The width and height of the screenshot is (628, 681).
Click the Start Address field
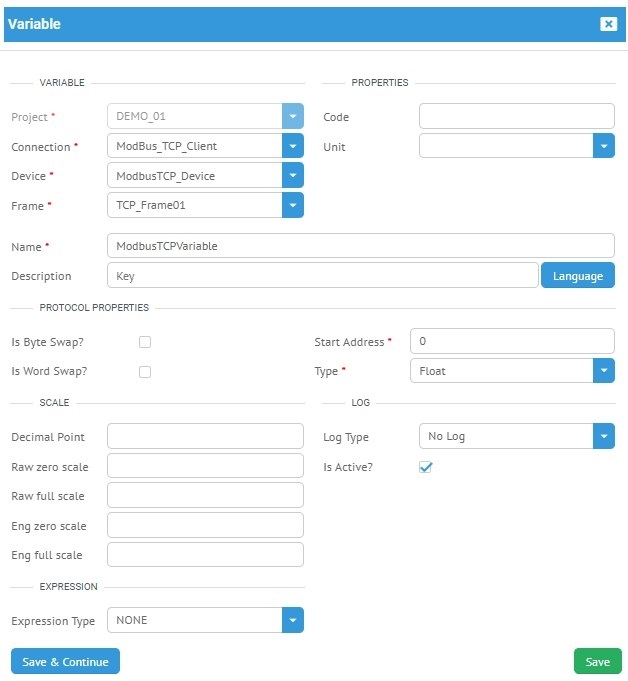(511, 342)
